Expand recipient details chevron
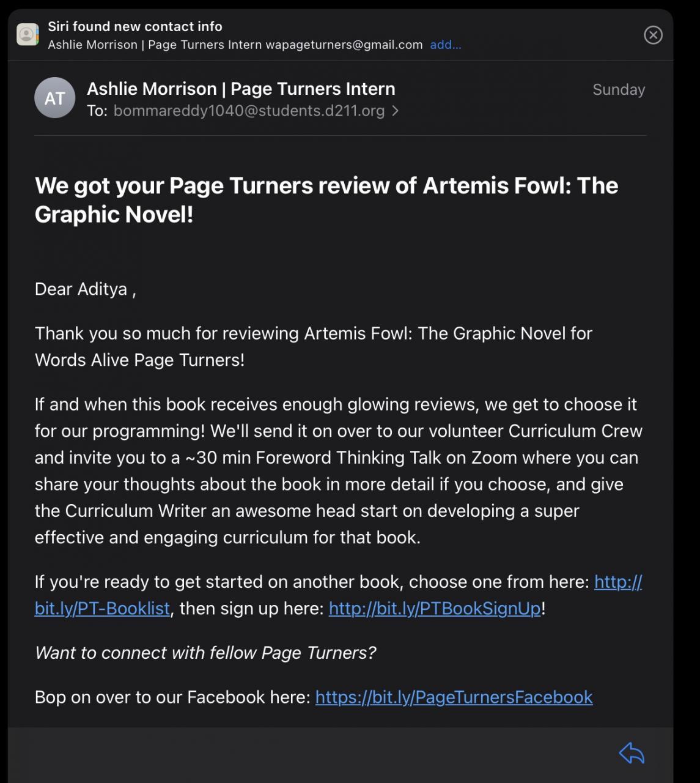The width and height of the screenshot is (700, 783). pyautogui.click(x=396, y=111)
